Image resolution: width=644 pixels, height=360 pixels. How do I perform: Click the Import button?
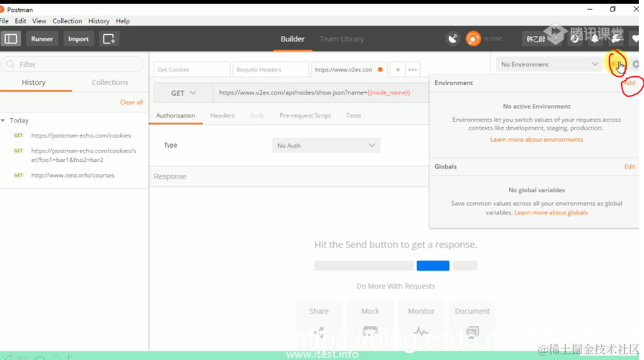click(79, 39)
